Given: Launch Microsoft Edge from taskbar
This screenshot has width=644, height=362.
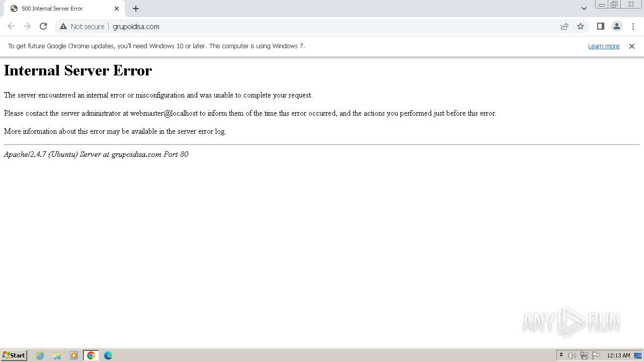Looking at the screenshot, I should pos(108,355).
